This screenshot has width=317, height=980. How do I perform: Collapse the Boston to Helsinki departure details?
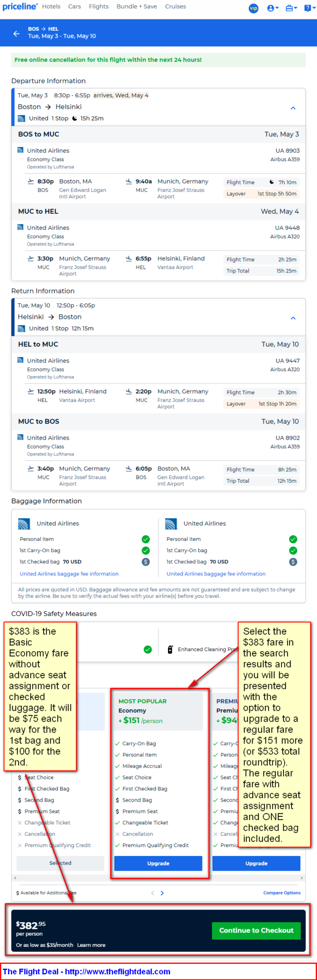click(x=293, y=108)
